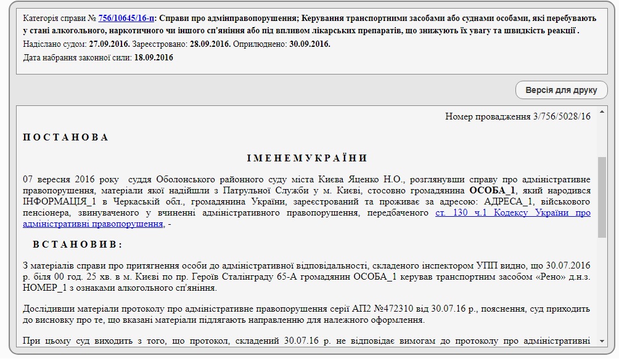Image resolution: width=619 pixels, height=364 pixels.
Task: Click the bold ОСОБА_1 name in first paragraph
Action: pos(492,190)
